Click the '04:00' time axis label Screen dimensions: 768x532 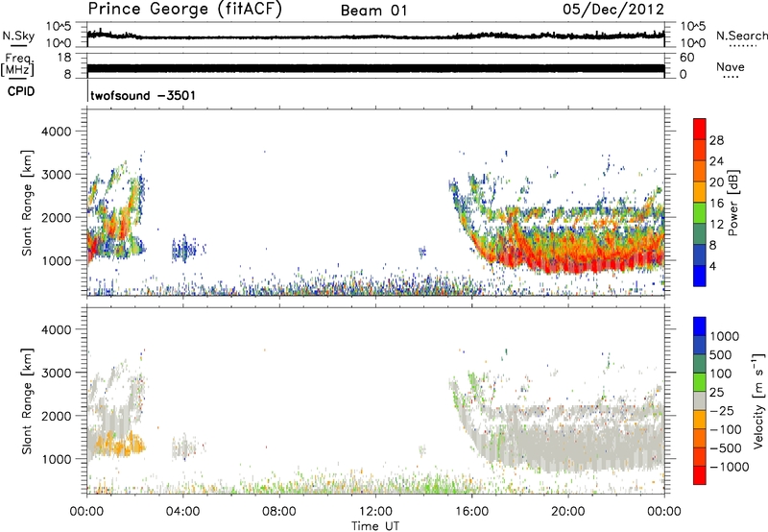pos(182,512)
